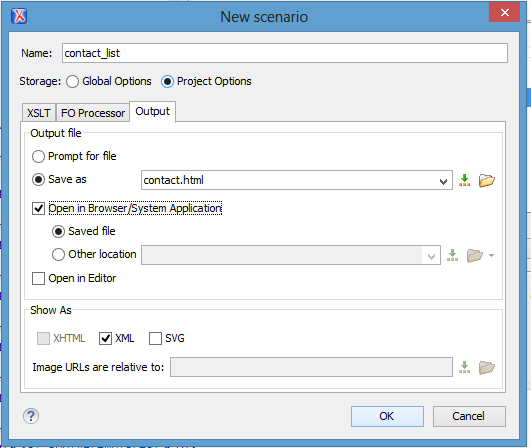The image size is (531, 448).
Task: Click the Insert Editor Variables icon beside Other location
Action: click(x=452, y=255)
